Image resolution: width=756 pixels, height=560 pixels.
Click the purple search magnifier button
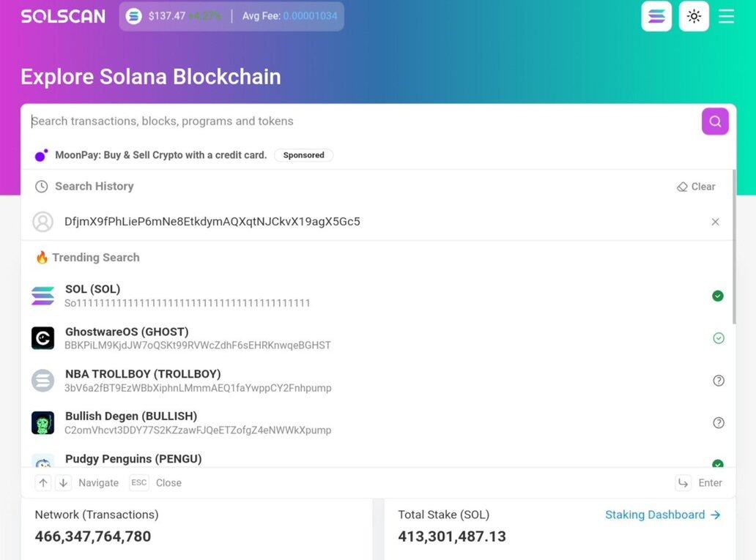[715, 122]
